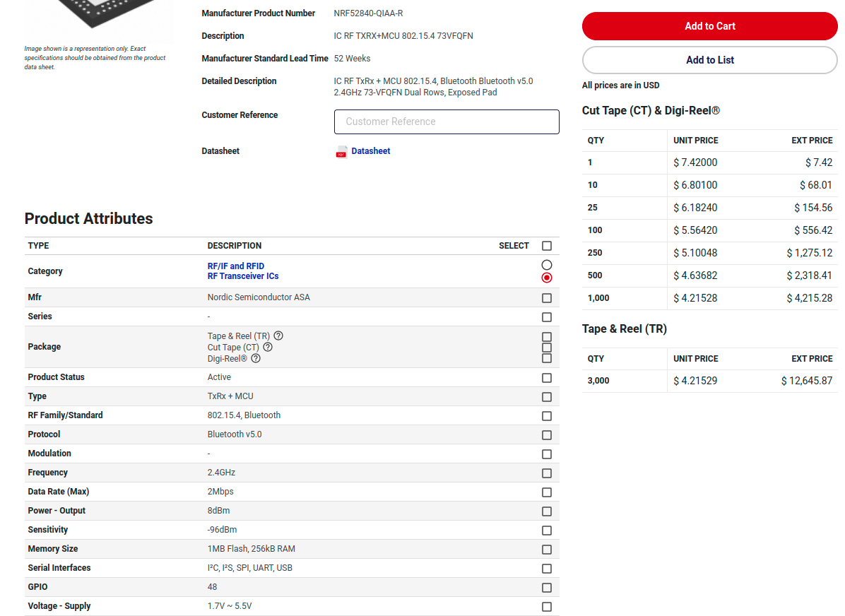The height and width of the screenshot is (616, 845).
Task: Toggle the select-all checkbox in SELECT header
Action: pos(546,246)
